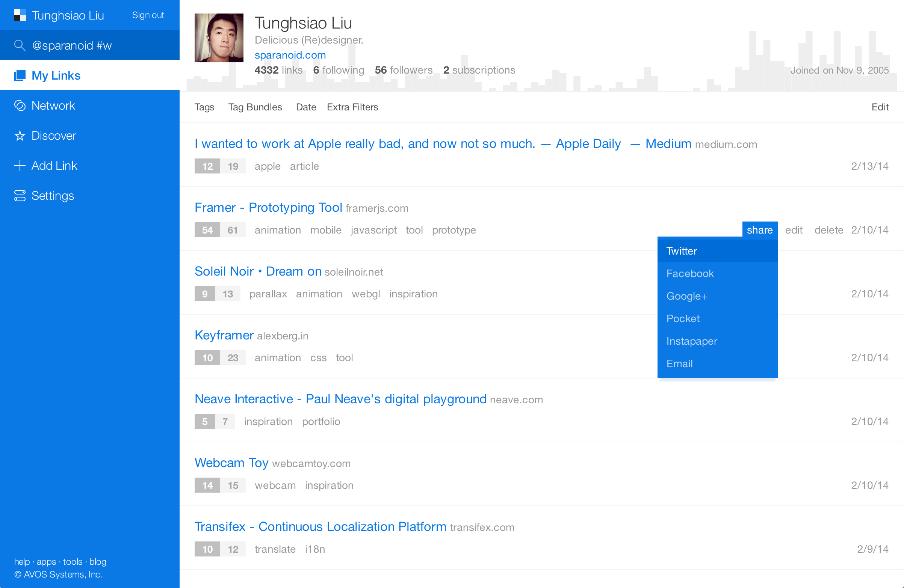Viewport: 904px width, 588px height.
Task: Click the 19 count badge on Apple article
Action: pyautogui.click(x=233, y=166)
